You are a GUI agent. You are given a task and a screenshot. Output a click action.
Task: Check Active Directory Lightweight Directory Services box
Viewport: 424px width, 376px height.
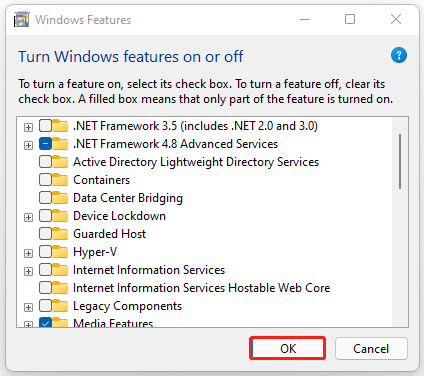45,162
